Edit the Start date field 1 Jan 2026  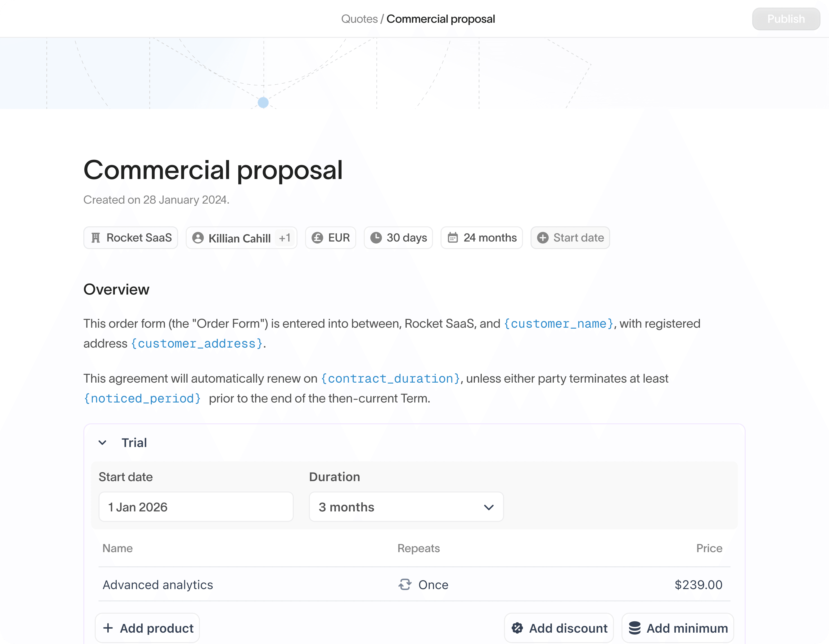tap(196, 507)
